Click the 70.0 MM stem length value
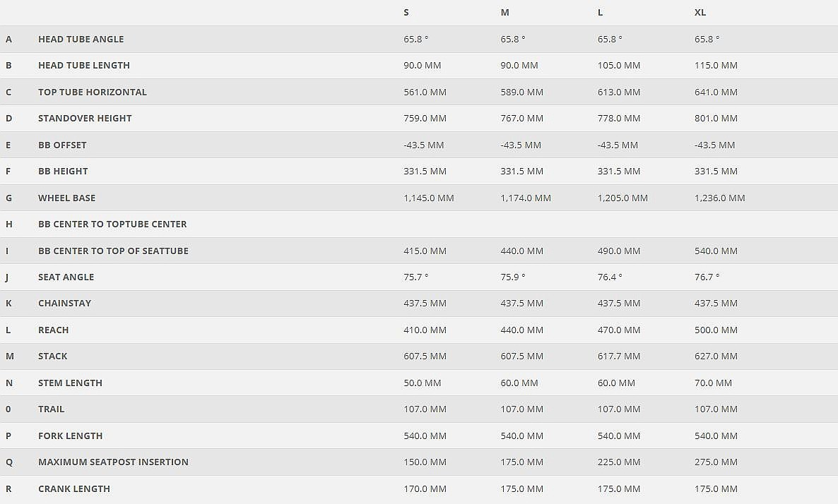Image resolution: width=838 pixels, height=504 pixels. pyautogui.click(x=713, y=383)
